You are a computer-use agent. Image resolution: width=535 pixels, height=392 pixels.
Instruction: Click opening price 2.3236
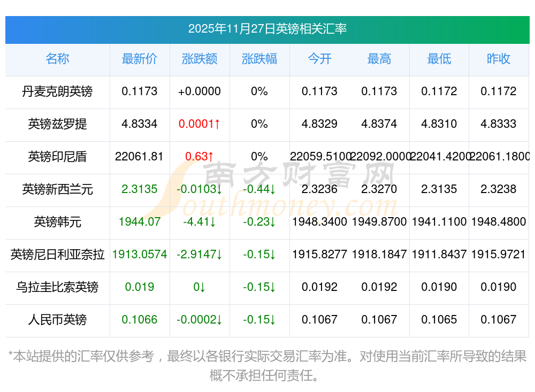(x=319, y=189)
